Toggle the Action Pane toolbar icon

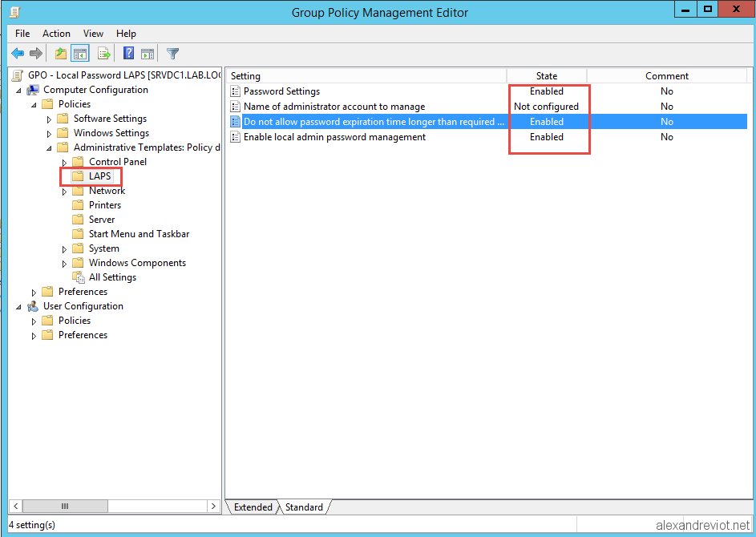(147, 53)
